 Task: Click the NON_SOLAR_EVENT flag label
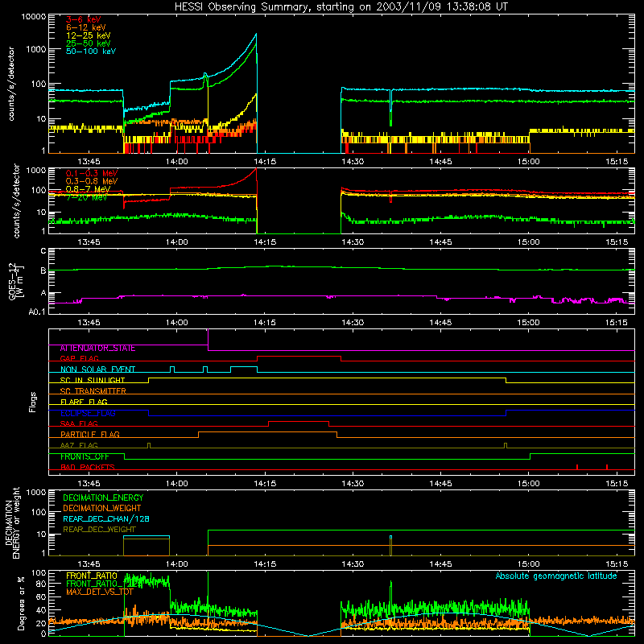(97, 369)
